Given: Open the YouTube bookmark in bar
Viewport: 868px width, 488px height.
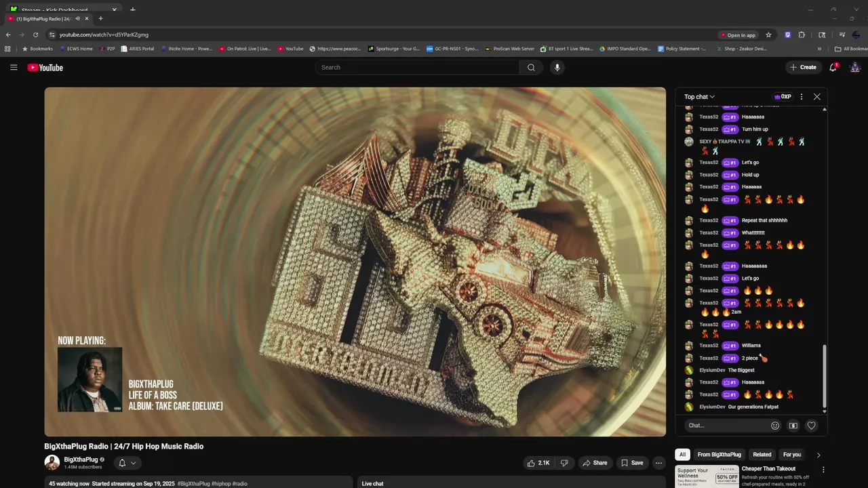Looking at the screenshot, I should pyautogui.click(x=290, y=49).
